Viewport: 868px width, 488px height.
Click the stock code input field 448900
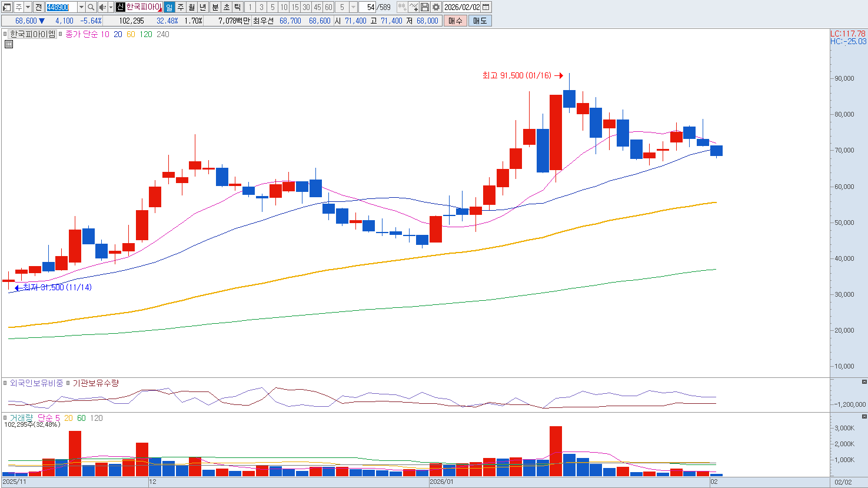(x=61, y=7)
